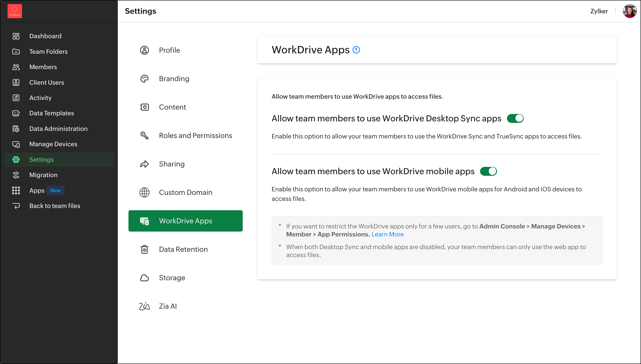Open Roles and Permissions settings tab
This screenshot has width=641, height=364.
(x=195, y=136)
